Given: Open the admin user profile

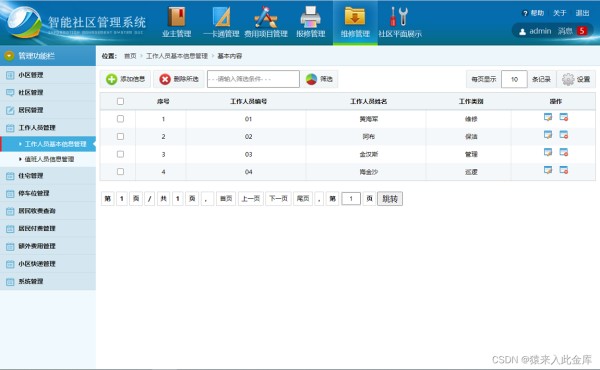Looking at the screenshot, I should (x=535, y=31).
